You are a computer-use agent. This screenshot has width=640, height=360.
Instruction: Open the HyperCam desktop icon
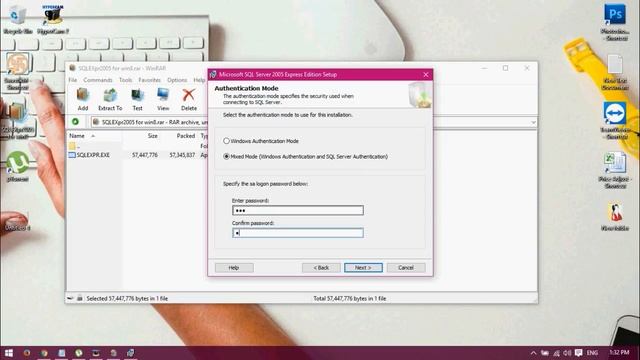53,19
